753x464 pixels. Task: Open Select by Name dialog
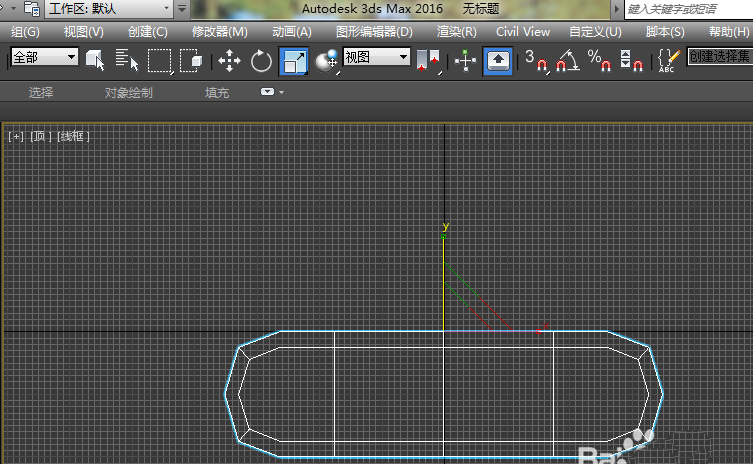tap(127, 60)
